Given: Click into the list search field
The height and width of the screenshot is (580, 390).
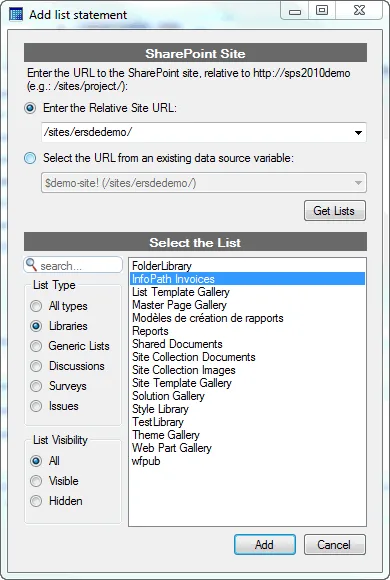Looking at the screenshot, I should pos(73,265).
